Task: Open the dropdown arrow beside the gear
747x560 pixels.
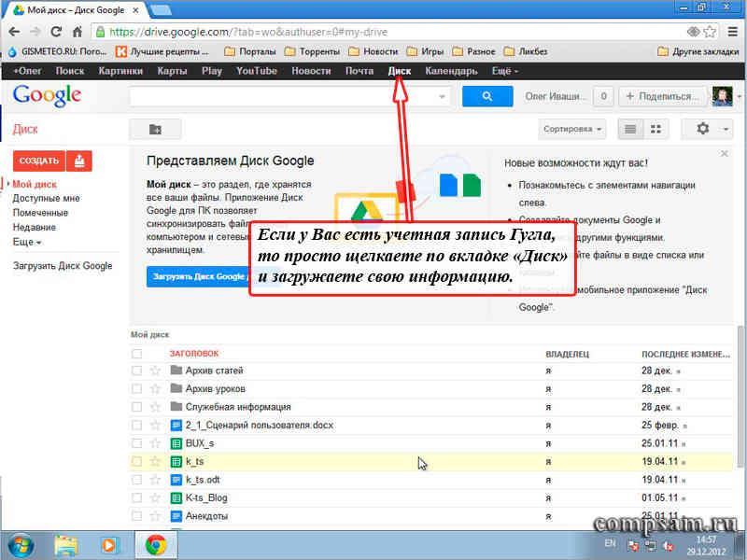Action: (x=726, y=129)
